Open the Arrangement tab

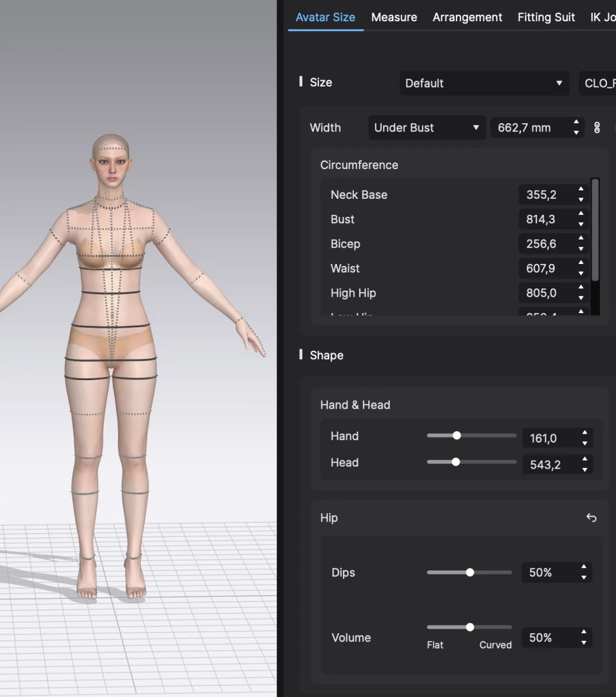click(467, 17)
